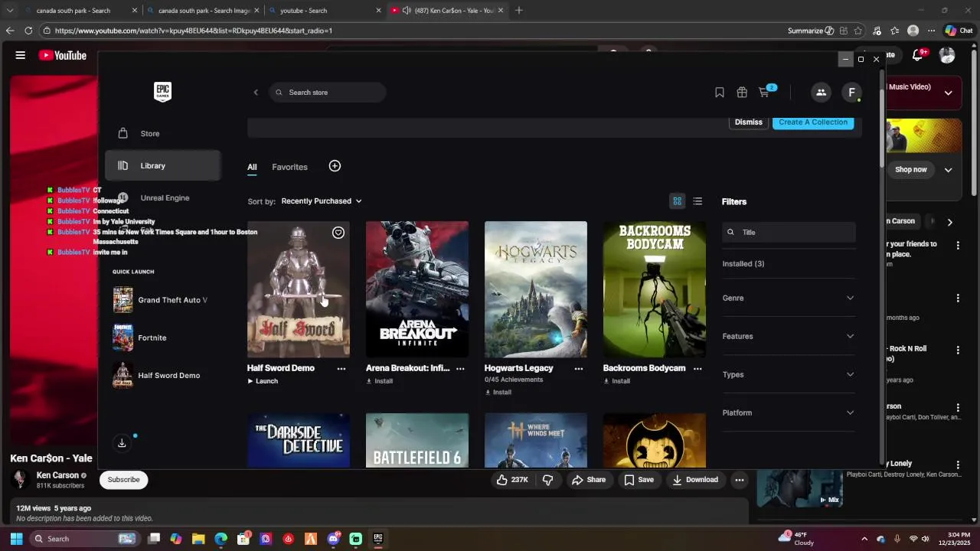Click the Epic Games logo
The width and height of the screenshot is (980, 551).
point(162,92)
